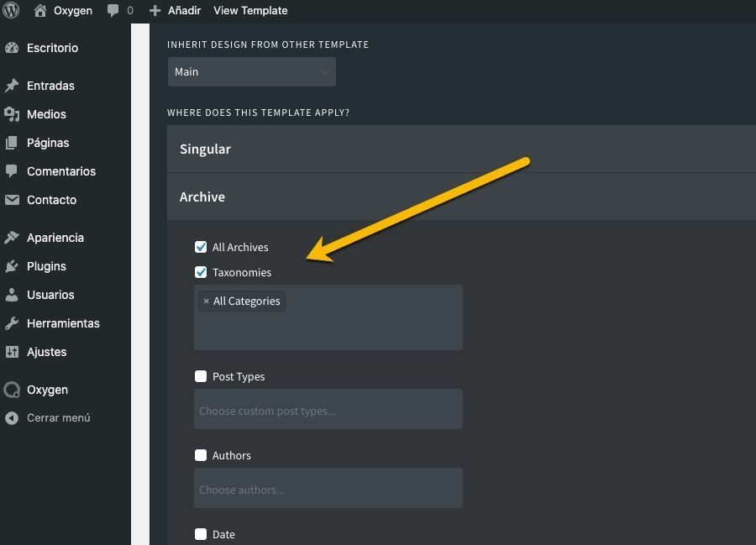Click the Ajustes settings icon
Viewport: 756px width, 545px height.
12,352
